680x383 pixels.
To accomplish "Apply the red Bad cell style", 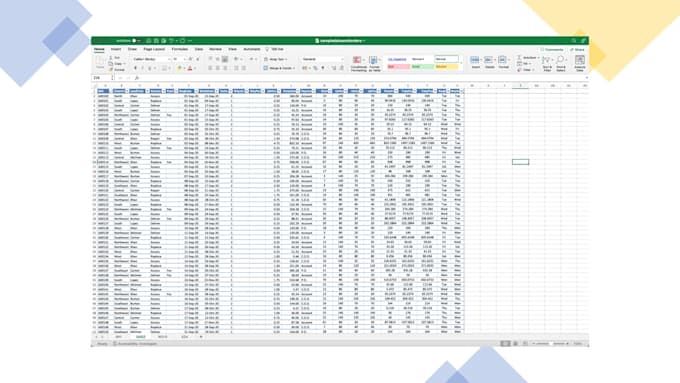I will [398, 67].
